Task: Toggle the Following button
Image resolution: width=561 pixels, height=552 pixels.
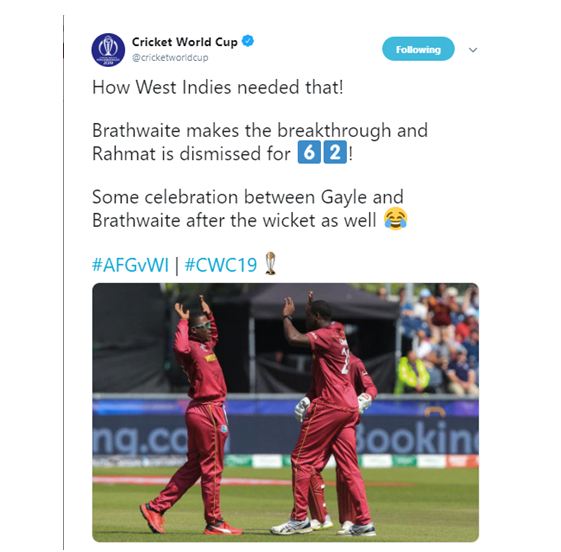Action: [418, 49]
